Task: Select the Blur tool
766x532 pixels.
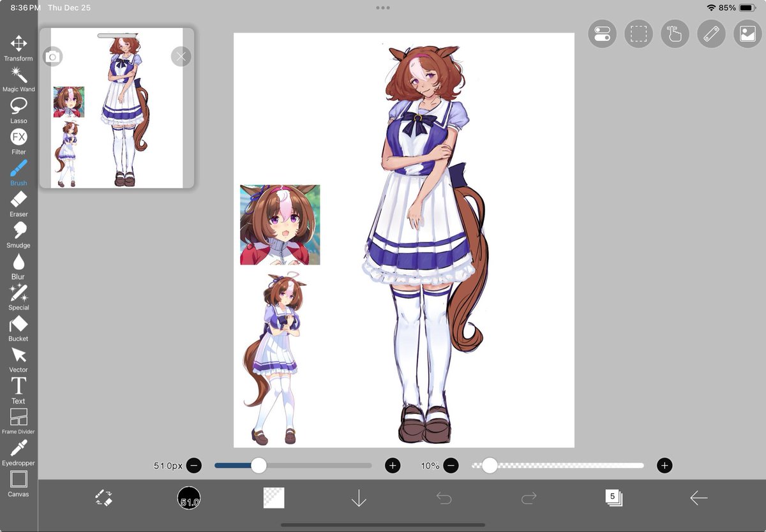Action: pos(19,267)
